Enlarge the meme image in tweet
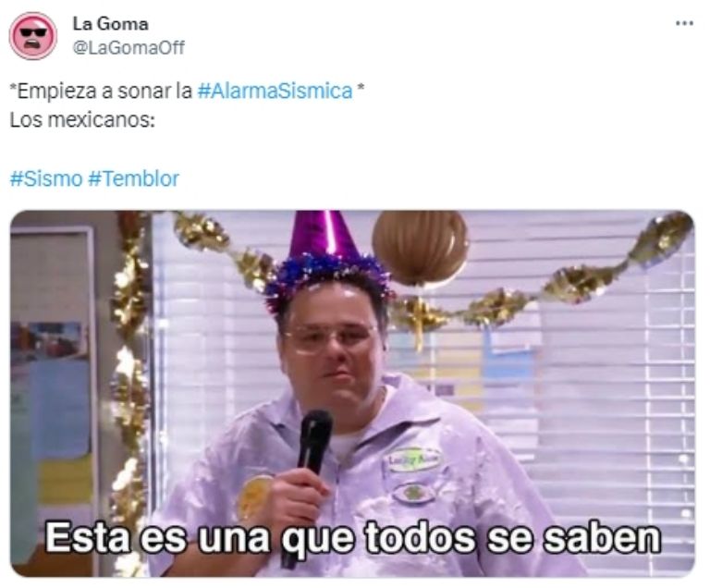Viewport: 710px width, 588px height. coord(352,393)
